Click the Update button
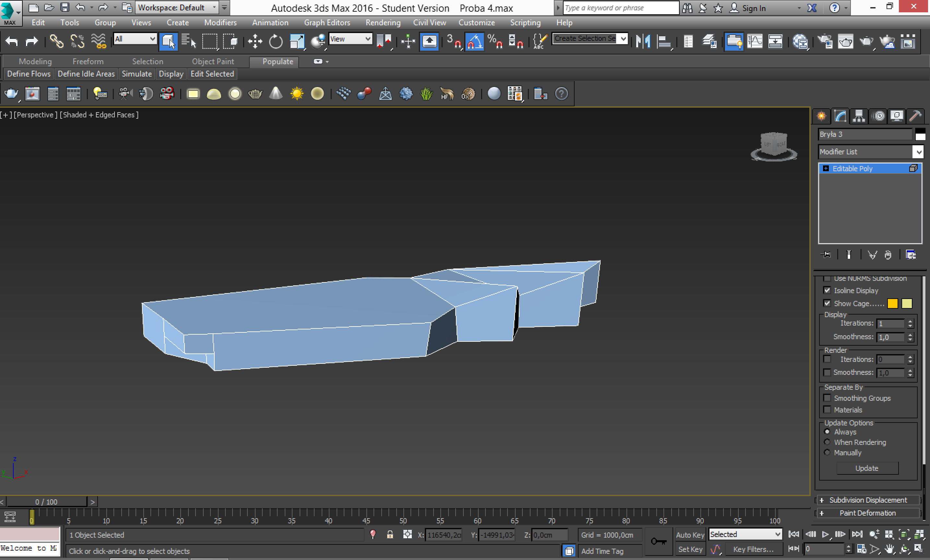 pos(867,468)
